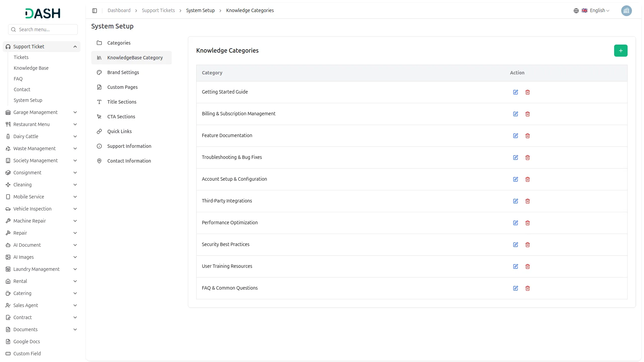Delete the Billing & Subscription Management category
Screen dimensions: 644x362
(x=528, y=114)
